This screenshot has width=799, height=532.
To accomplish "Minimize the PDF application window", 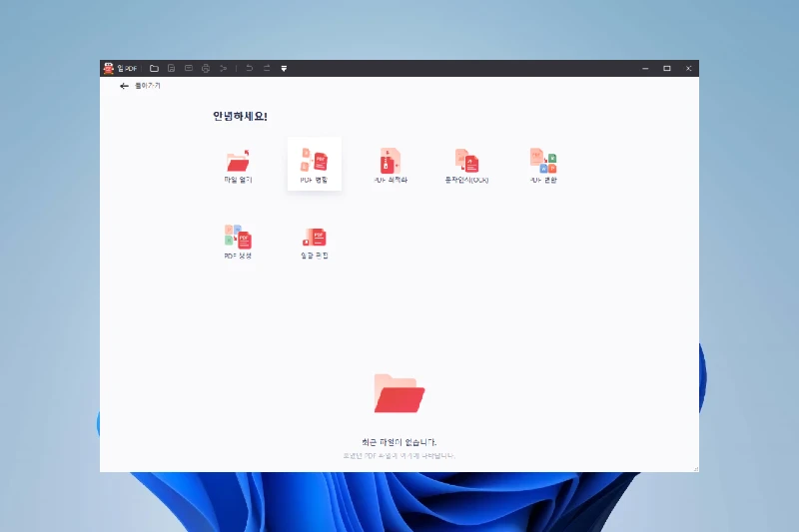I will [x=645, y=68].
